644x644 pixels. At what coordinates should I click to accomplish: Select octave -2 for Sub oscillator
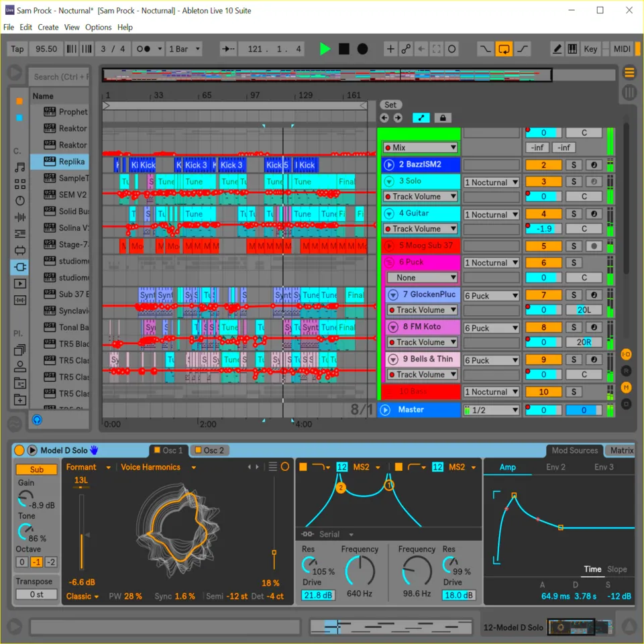pos(51,562)
